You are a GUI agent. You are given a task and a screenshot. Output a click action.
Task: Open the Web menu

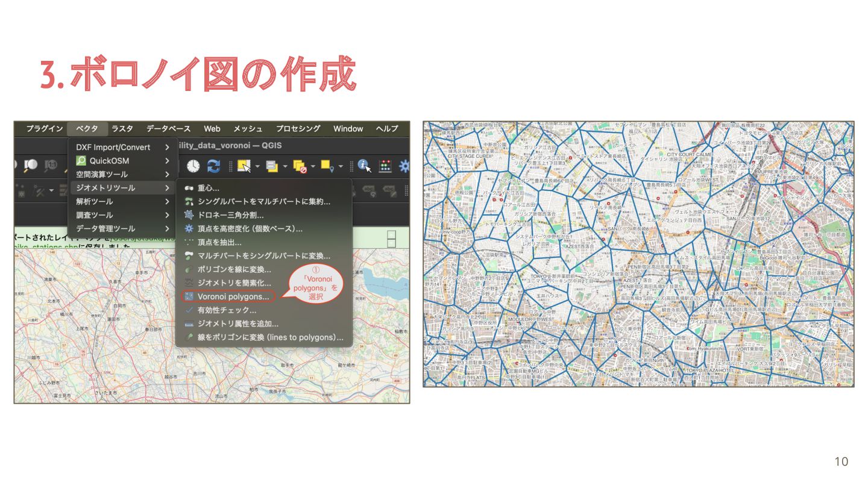[x=212, y=128]
